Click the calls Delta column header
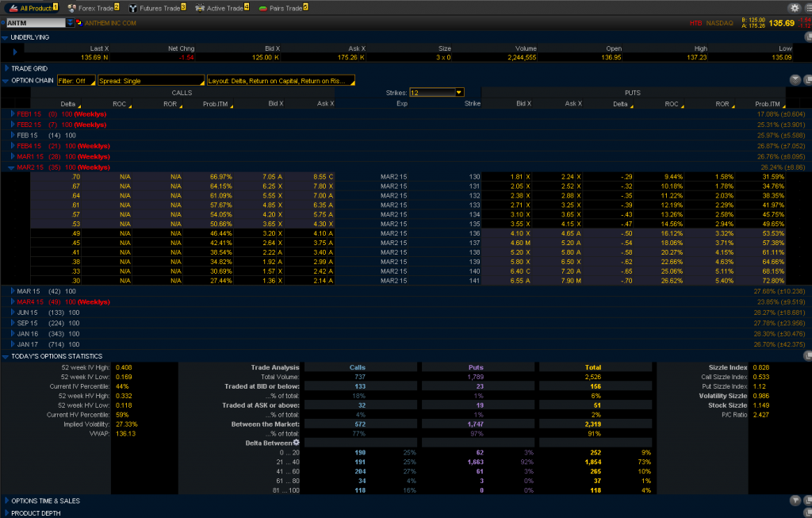The height and width of the screenshot is (518, 812). point(68,104)
